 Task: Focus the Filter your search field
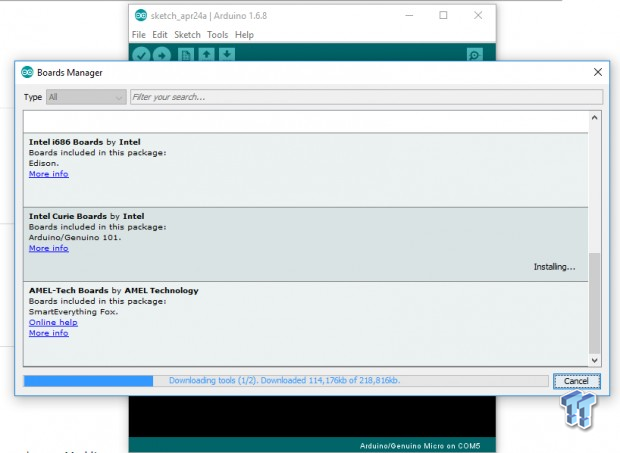tap(367, 97)
